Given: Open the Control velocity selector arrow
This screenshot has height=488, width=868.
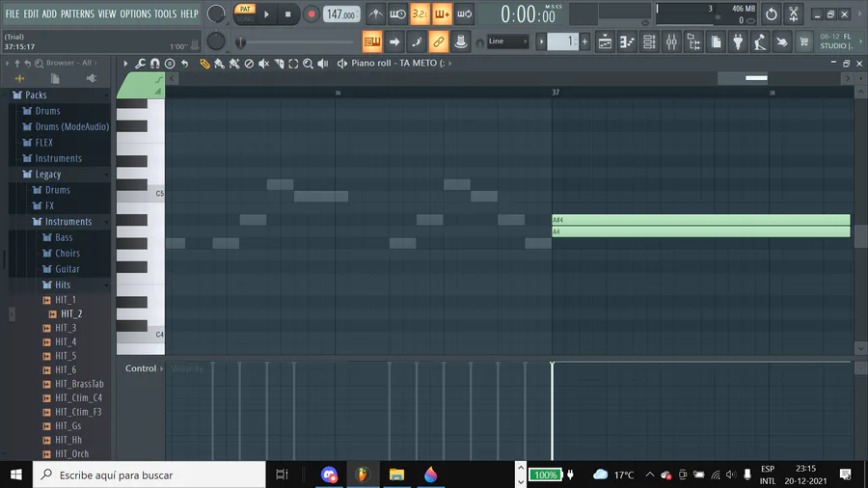Looking at the screenshot, I should 162,368.
